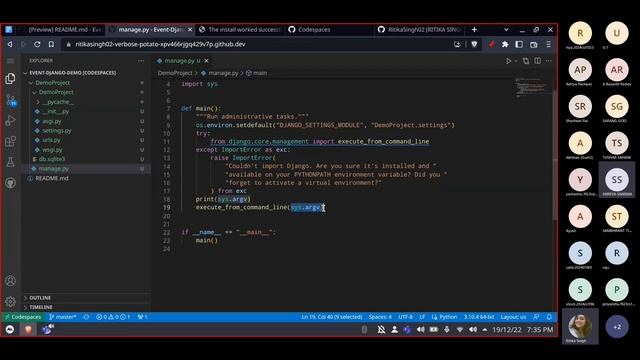This screenshot has height=360, width=640.
Task: Click the browser address bar URL
Action: pos(160,44)
